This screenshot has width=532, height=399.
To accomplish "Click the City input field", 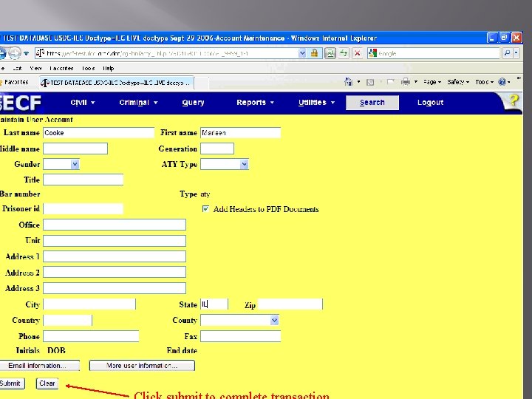I will [89, 304].
